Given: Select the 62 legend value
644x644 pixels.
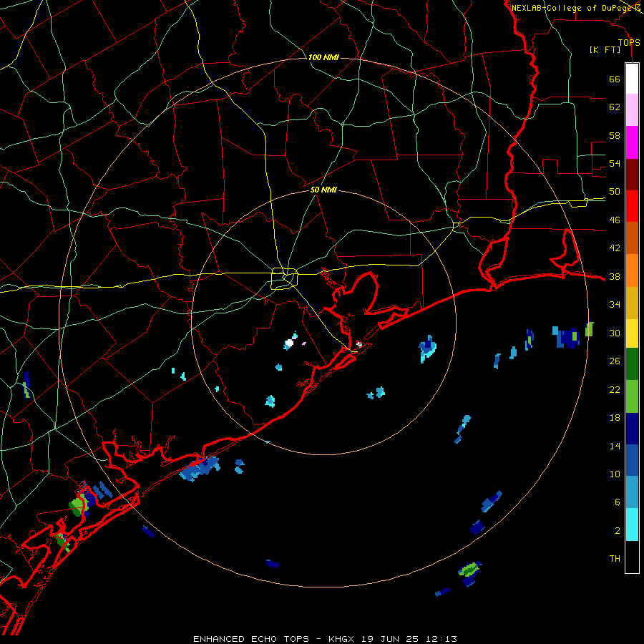Looking at the screenshot, I should click(x=615, y=107).
